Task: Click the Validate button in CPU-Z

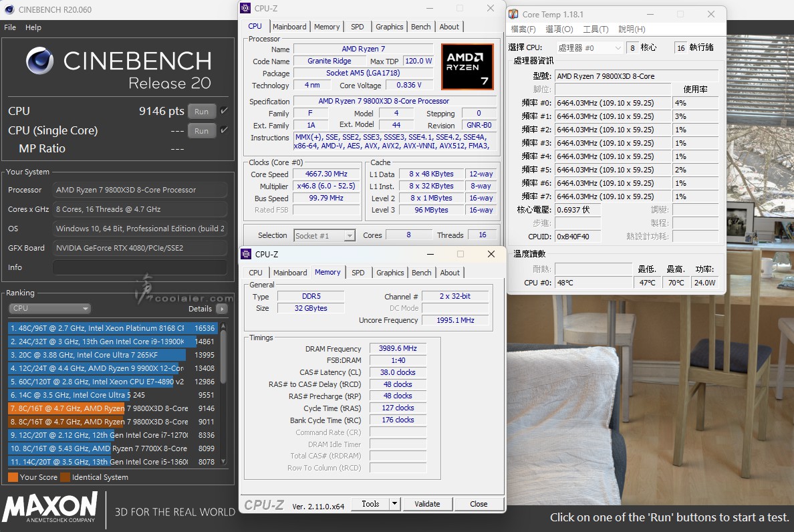Action: (x=427, y=504)
